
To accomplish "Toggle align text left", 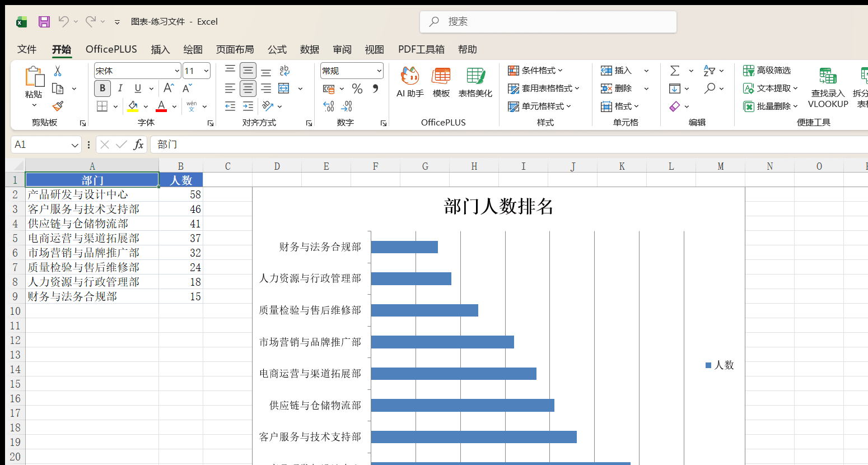I will point(230,89).
